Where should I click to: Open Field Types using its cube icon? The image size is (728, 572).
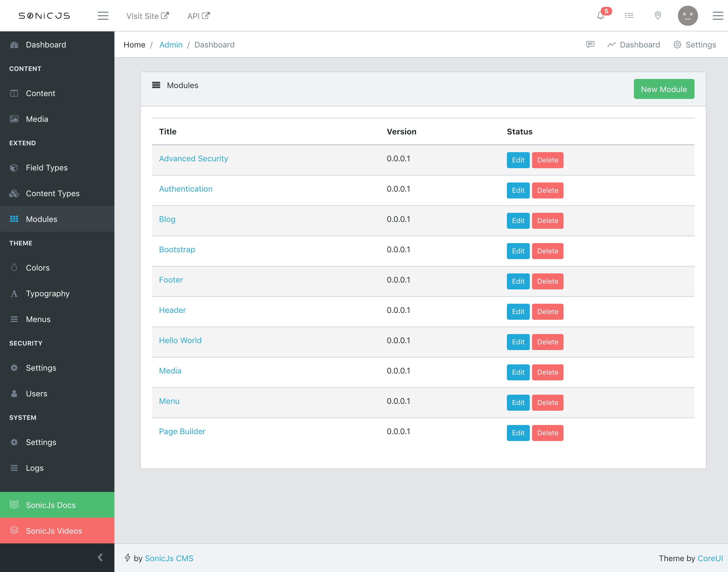click(x=14, y=168)
